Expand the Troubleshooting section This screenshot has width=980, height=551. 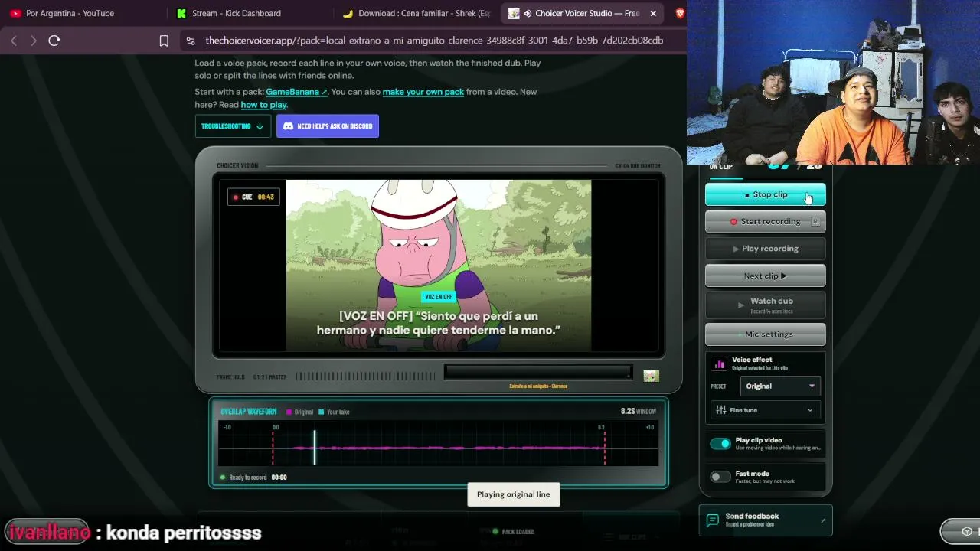click(x=233, y=126)
